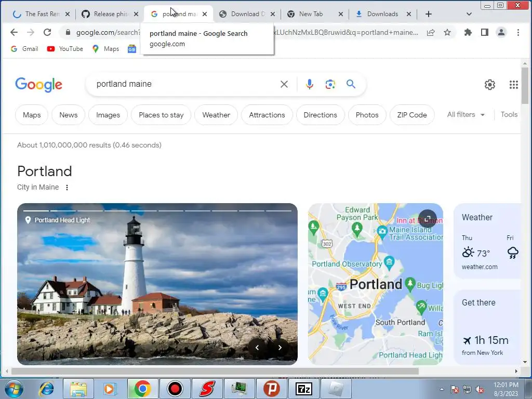This screenshot has height=399, width=532.
Task: Open the Chrome profile avatar
Action: 501,32
